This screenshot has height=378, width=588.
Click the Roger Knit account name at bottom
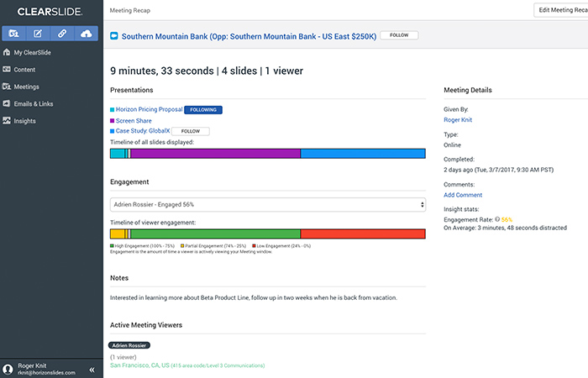[32, 365]
